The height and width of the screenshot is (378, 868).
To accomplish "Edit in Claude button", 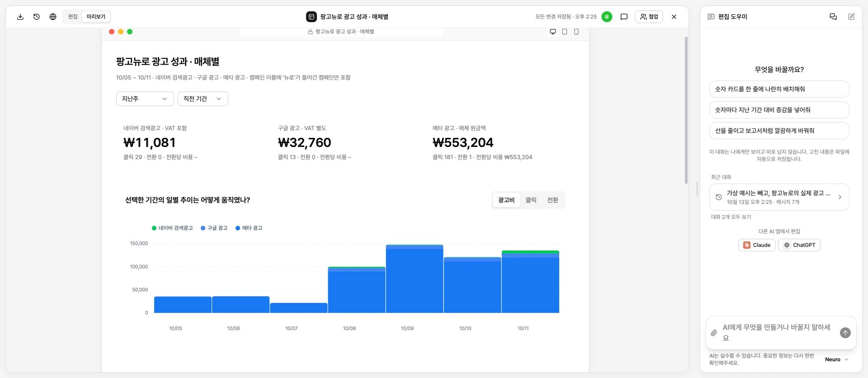I will [757, 245].
